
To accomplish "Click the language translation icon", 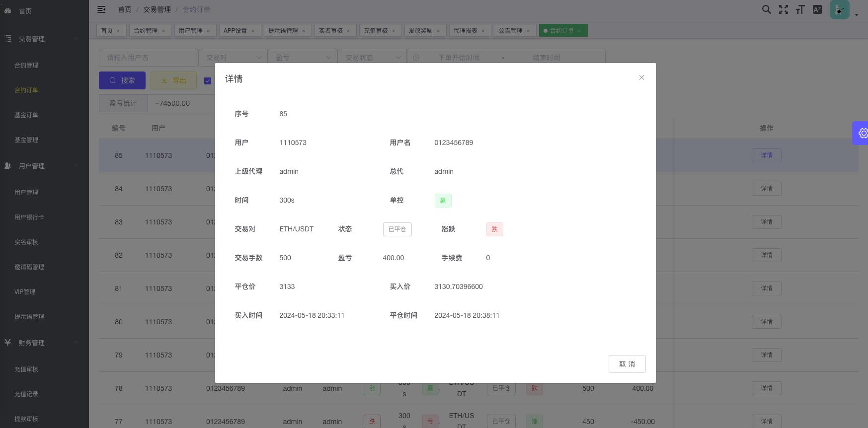I will pyautogui.click(x=817, y=9).
